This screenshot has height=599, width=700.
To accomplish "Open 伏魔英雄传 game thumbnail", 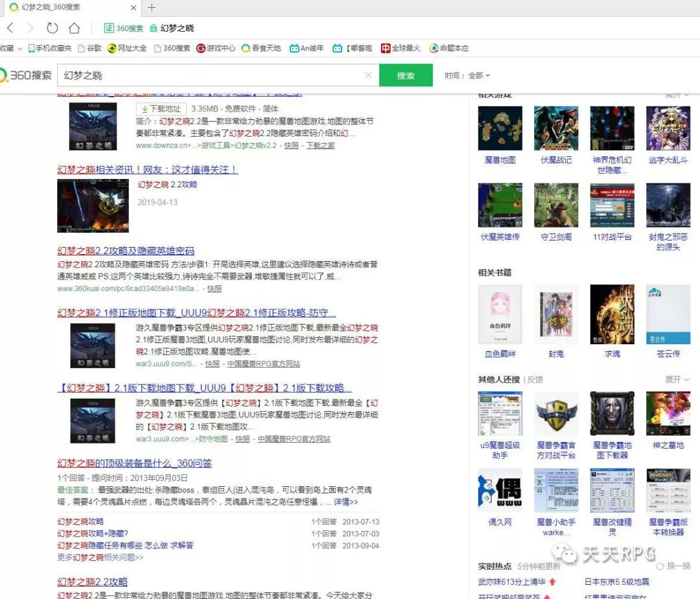I will pyautogui.click(x=500, y=205).
